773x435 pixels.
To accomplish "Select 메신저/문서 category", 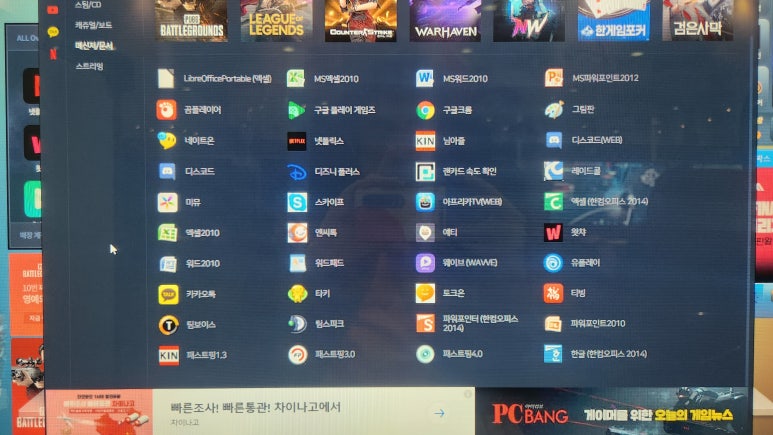I will click(x=94, y=46).
